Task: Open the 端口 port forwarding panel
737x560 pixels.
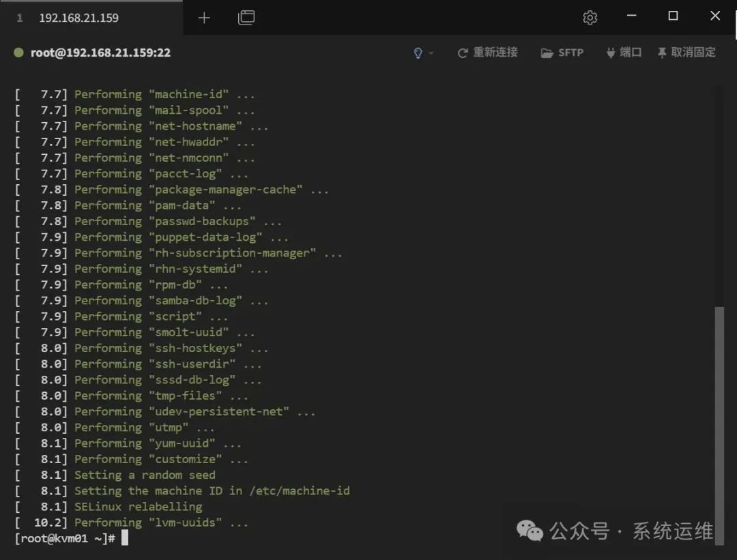Action: [623, 53]
